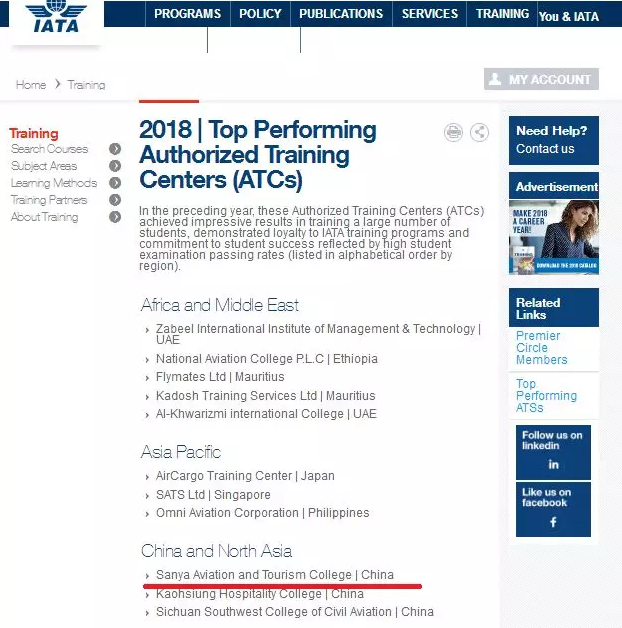Click the Facebook icon in the sidebar
This screenshot has height=628, width=622.
pyautogui.click(x=553, y=522)
